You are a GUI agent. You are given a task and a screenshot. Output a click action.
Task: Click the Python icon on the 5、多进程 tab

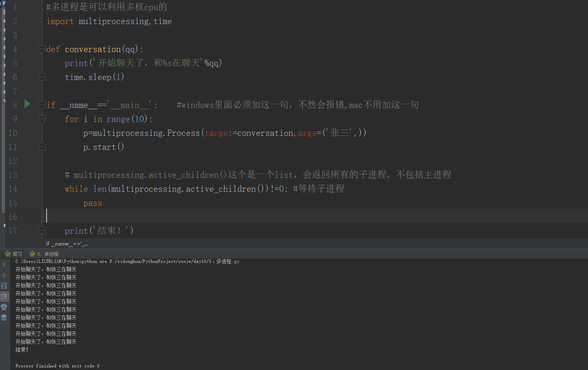click(x=32, y=254)
